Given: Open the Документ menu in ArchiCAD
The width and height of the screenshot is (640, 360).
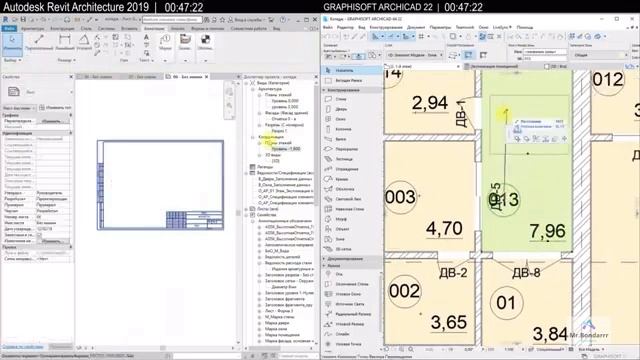Looking at the screenshot, I should [x=416, y=27].
